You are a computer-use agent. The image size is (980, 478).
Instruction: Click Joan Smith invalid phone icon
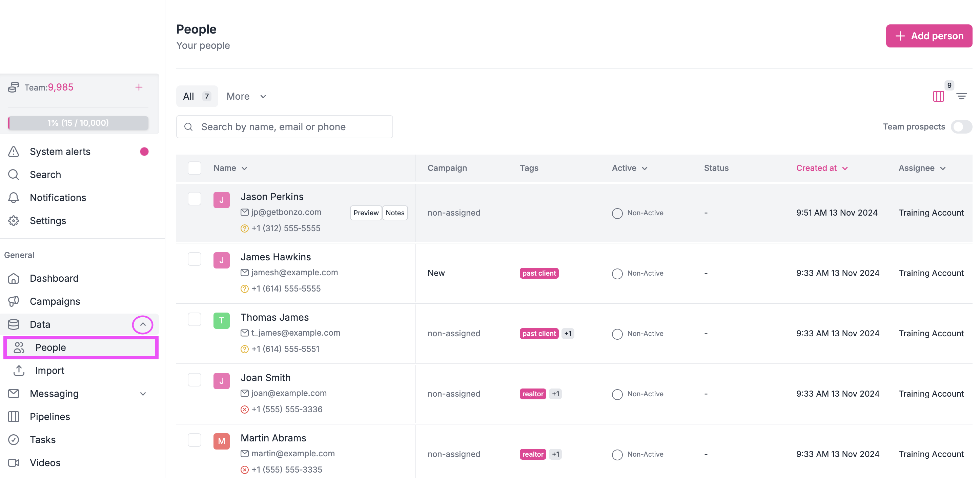[x=245, y=410]
